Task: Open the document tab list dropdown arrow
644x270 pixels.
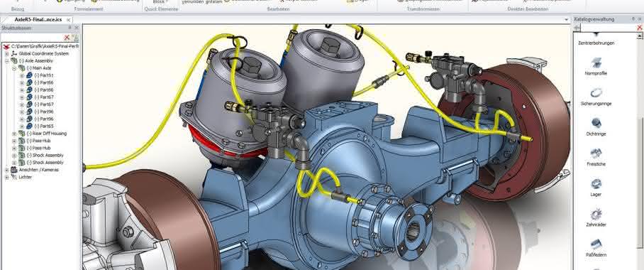Action: coord(567,19)
